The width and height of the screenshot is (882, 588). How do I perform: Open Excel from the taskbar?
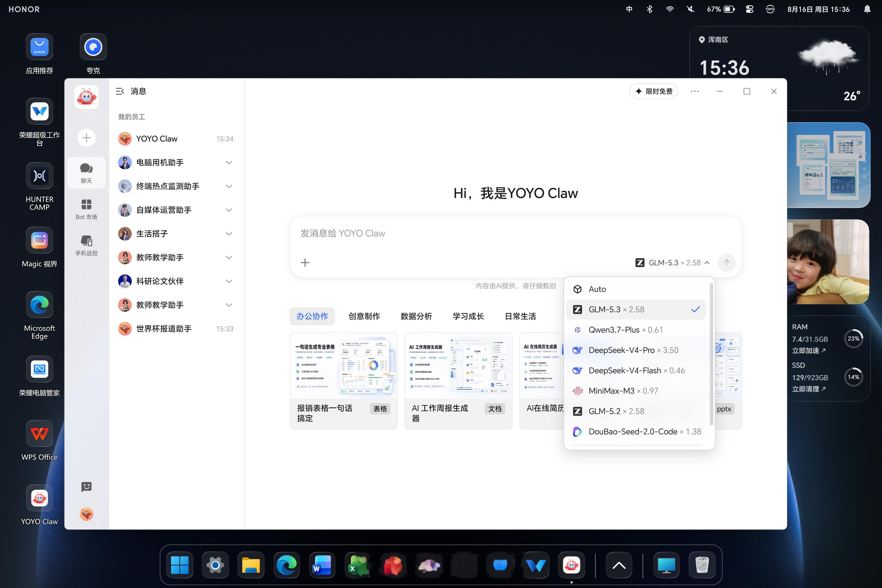pos(358,565)
